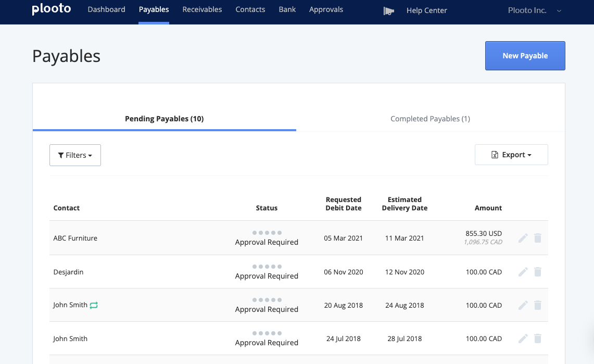Viewport: 594px width, 364px height.
Task: Open the Help Center link
Action: pyautogui.click(x=426, y=10)
